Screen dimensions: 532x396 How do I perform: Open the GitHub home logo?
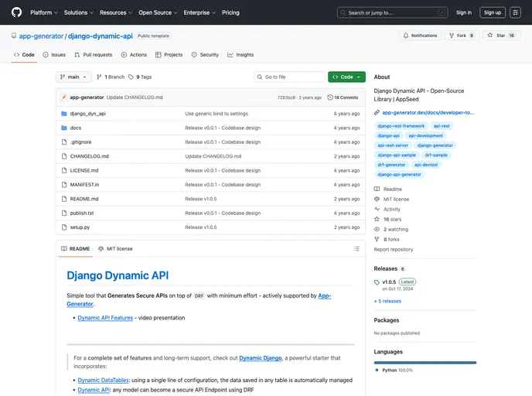coord(16,12)
